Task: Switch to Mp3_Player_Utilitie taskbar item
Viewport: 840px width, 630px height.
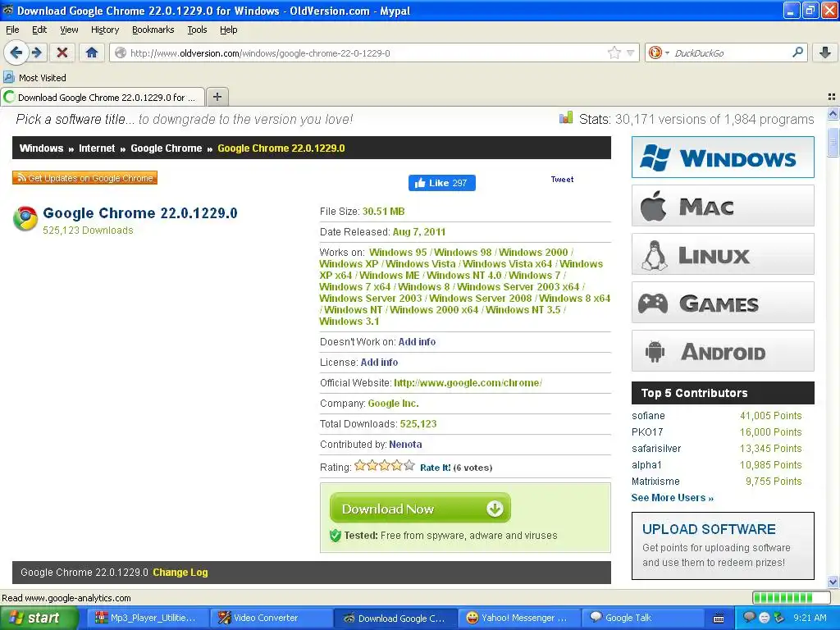Action: click(146, 618)
